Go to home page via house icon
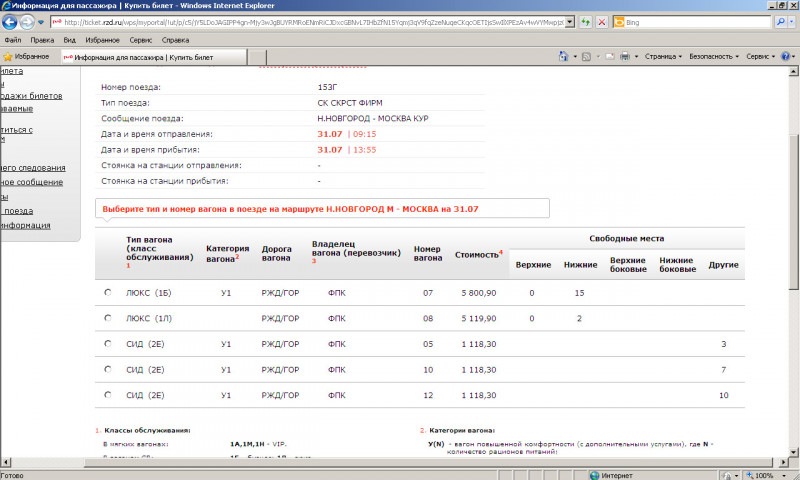This screenshot has height=480, width=800. (563, 57)
